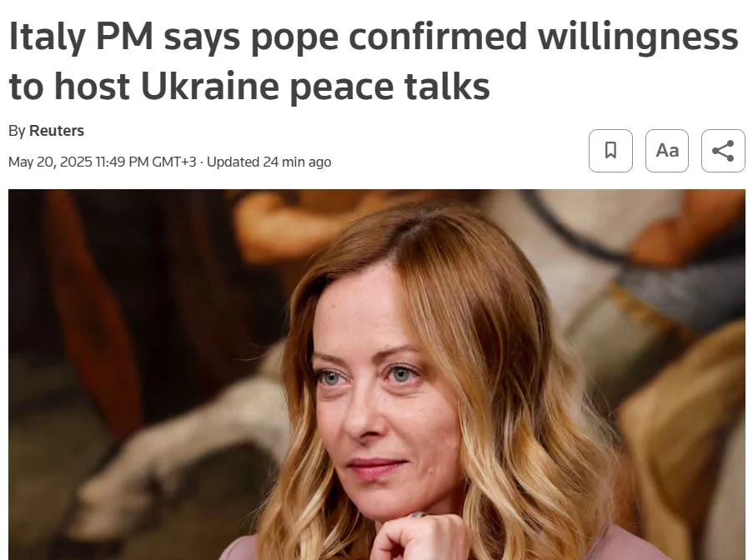Screen dimensions: 753x560
Task: Click the 'By' label before Reuters
Action: coord(17,131)
